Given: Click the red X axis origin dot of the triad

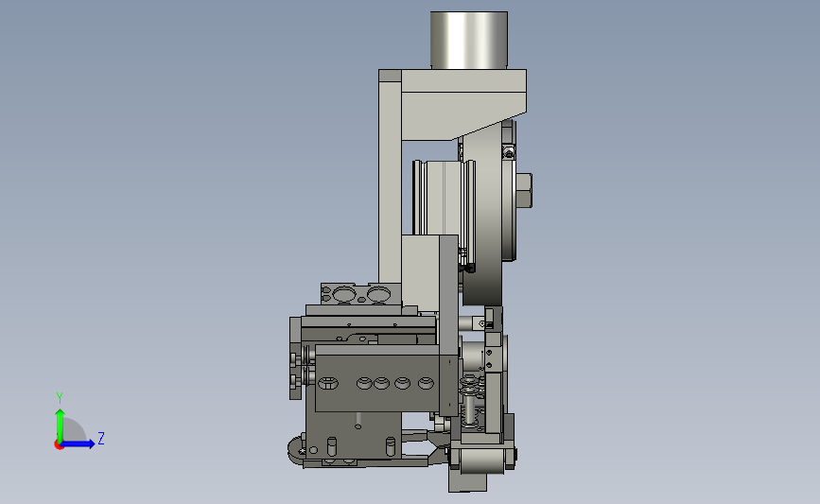Looking at the screenshot, I should pos(59,445).
